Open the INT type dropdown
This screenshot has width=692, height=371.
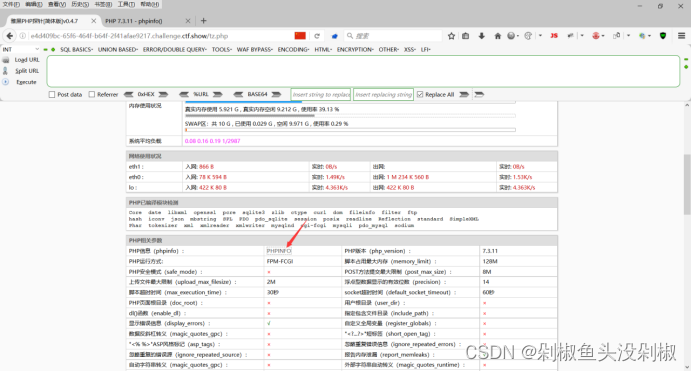coord(21,49)
